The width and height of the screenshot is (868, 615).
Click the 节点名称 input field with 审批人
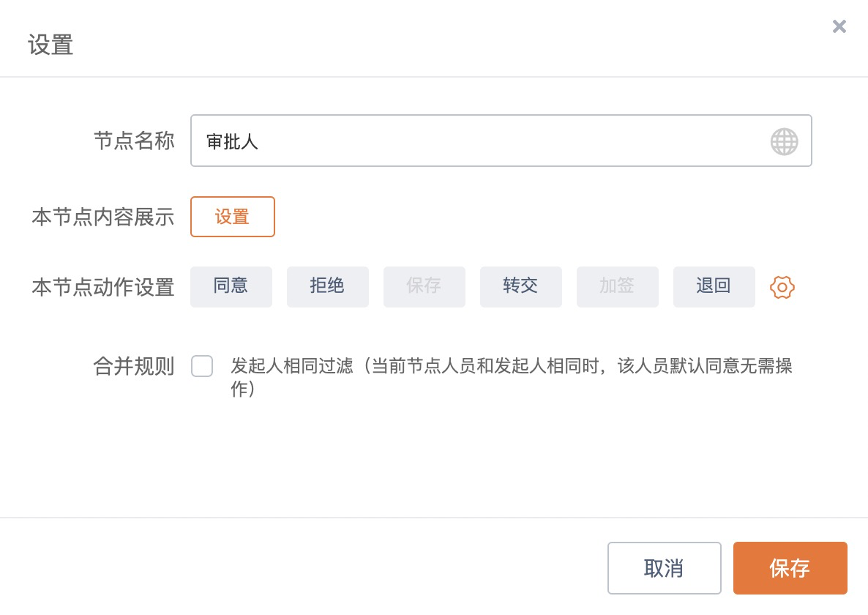pyautogui.click(x=476, y=141)
